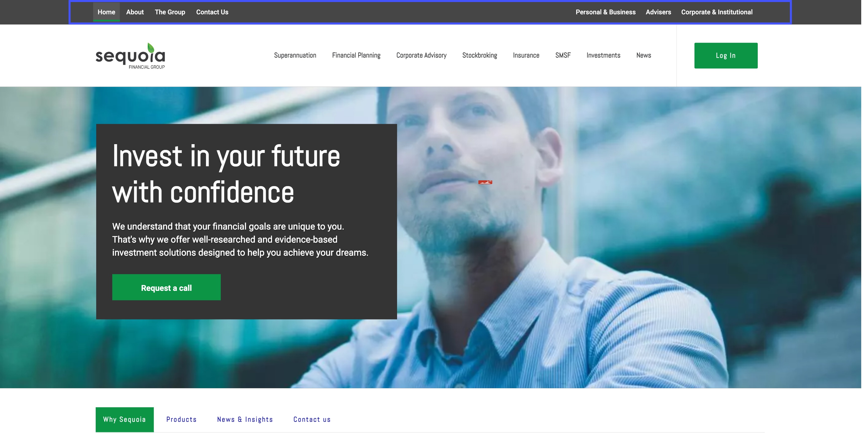Select Contact Us in top bar

(212, 12)
